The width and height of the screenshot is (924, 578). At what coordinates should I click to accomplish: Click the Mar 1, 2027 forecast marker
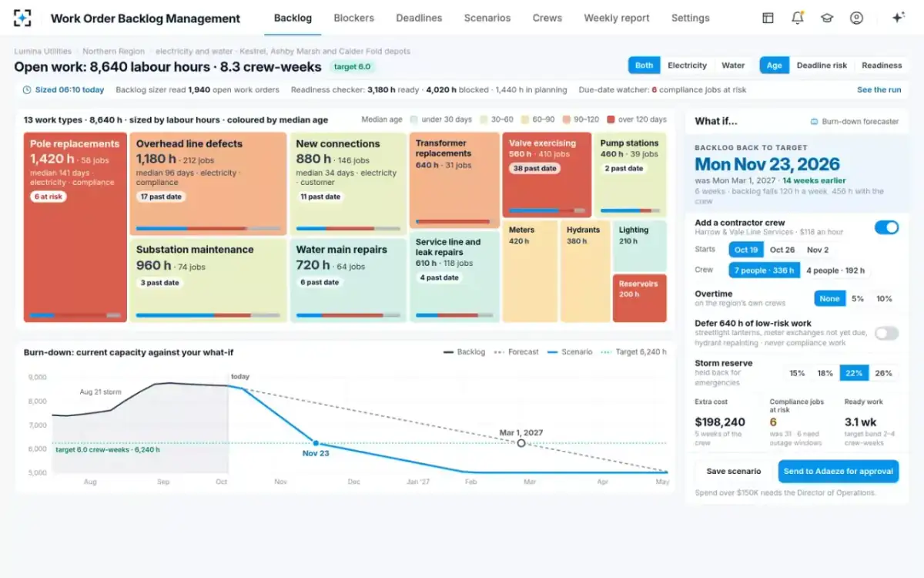[521, 443]
